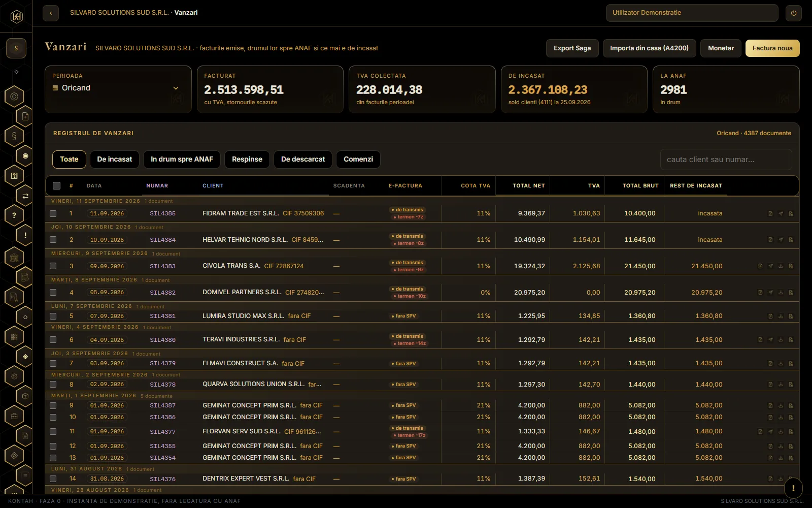Tick the select-all checkbox in the table header
Viewport: 812px width, 508px height.
57,186
